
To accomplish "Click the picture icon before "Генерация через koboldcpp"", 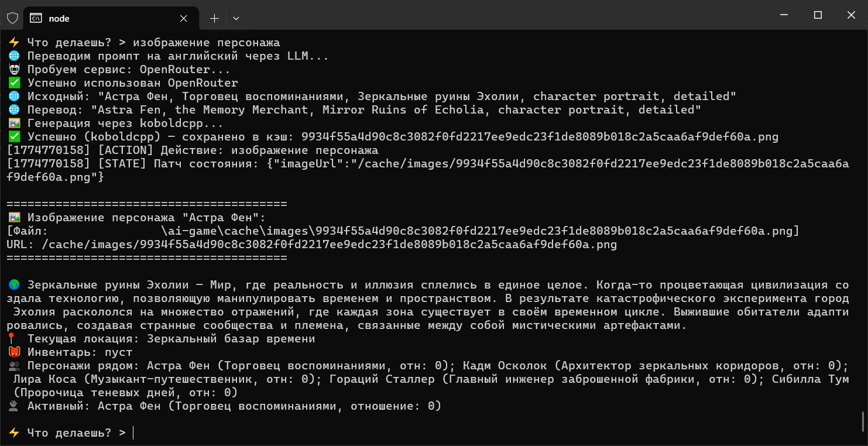I will pos(13,123).
